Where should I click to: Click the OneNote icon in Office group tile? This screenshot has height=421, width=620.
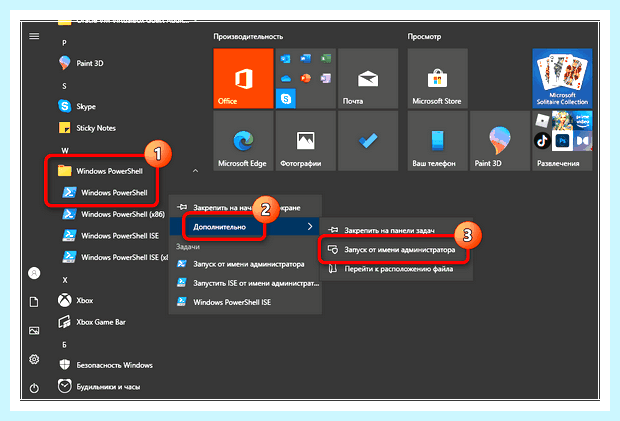(x=326, y=79)
